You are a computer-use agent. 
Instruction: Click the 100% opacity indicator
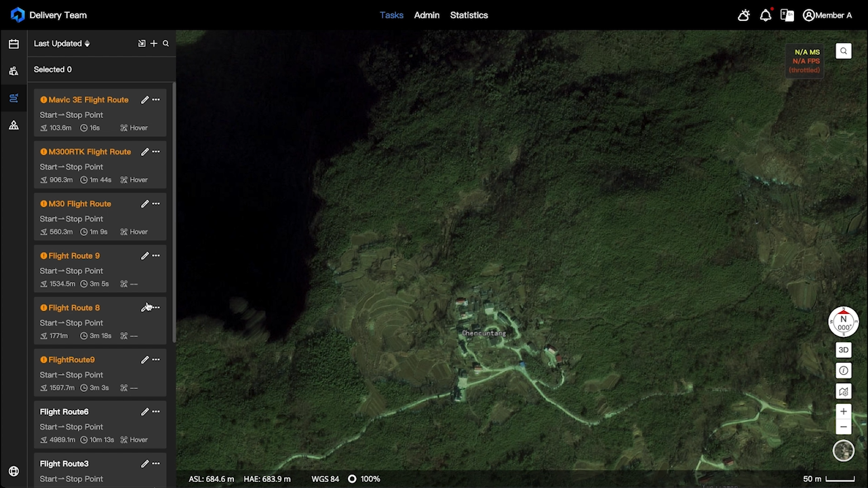tap(363, 479)
